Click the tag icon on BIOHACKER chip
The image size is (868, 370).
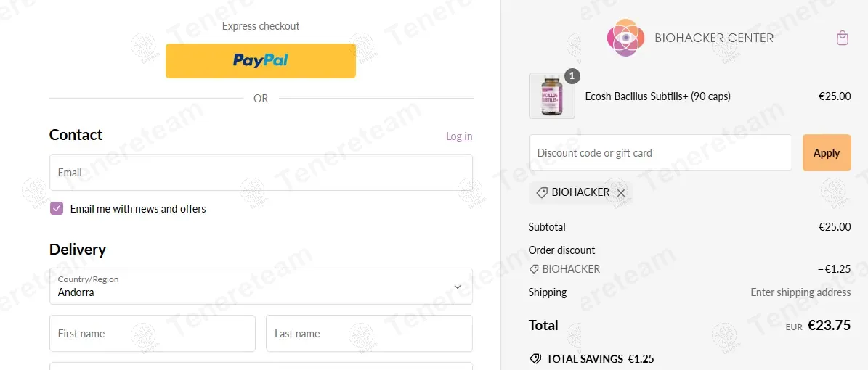pos(542,192)
